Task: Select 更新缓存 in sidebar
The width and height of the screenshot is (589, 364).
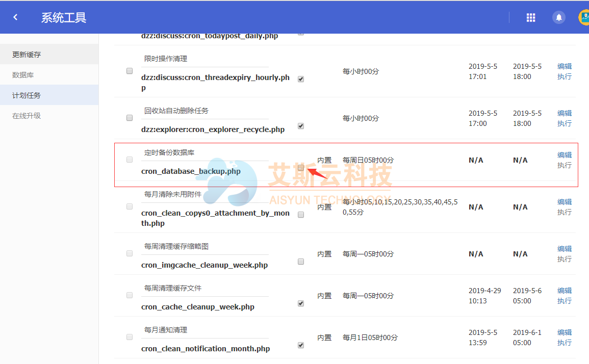Action: (27, 55)
